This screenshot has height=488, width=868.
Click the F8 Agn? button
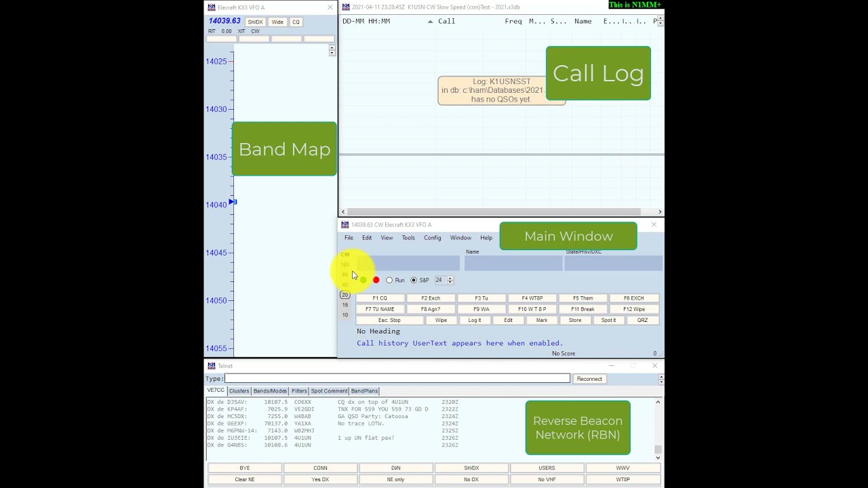pos(431,309)
